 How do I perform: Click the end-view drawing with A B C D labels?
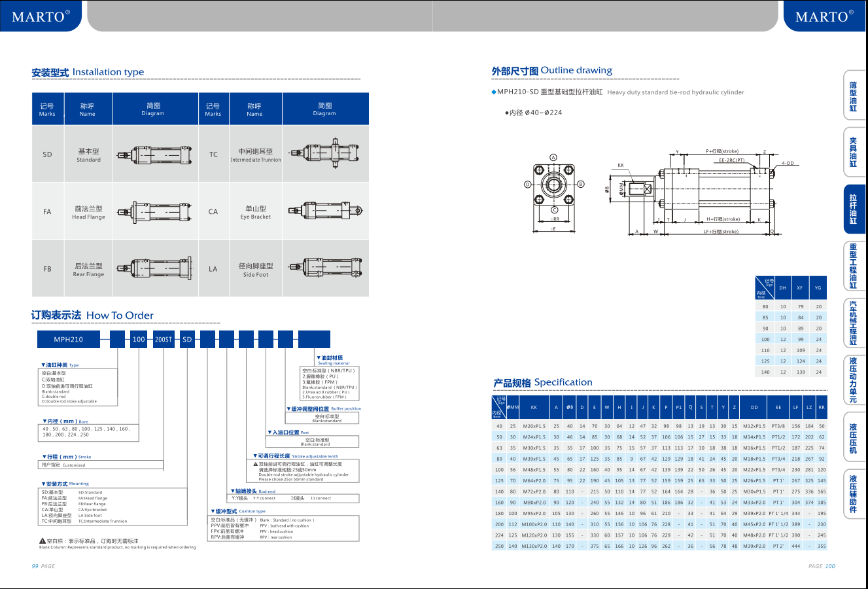tap(554, 192)
